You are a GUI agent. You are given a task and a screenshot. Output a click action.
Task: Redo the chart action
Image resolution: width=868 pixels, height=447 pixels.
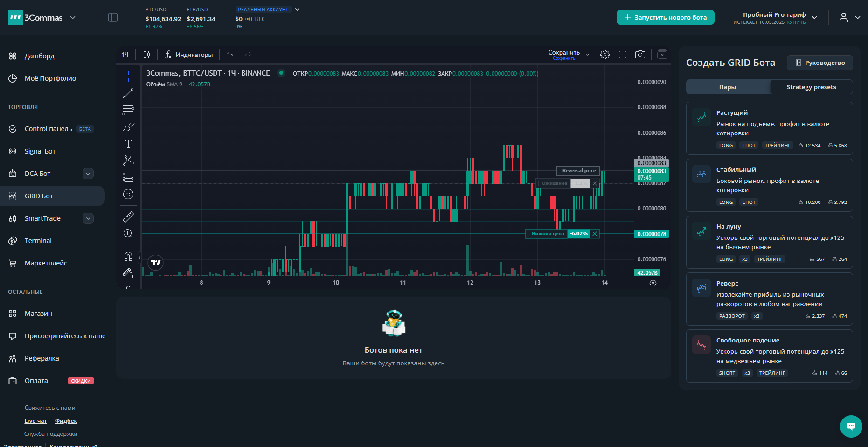[x=248, y=55]
